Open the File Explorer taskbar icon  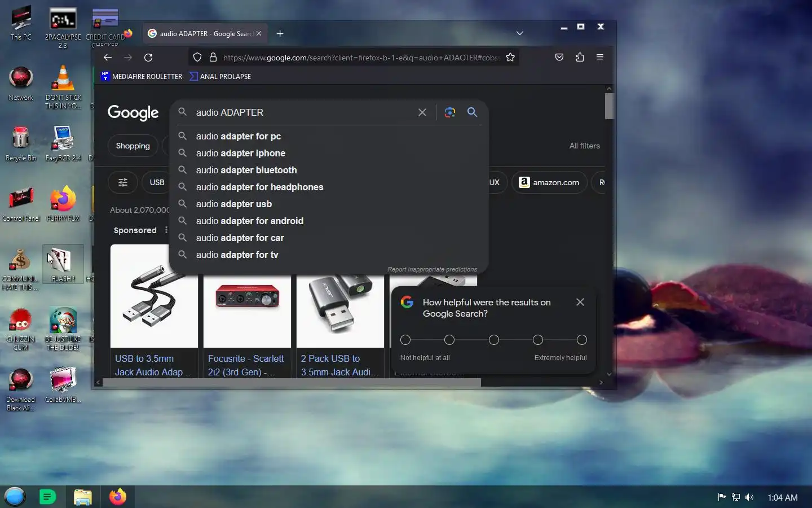coord(83,497)
